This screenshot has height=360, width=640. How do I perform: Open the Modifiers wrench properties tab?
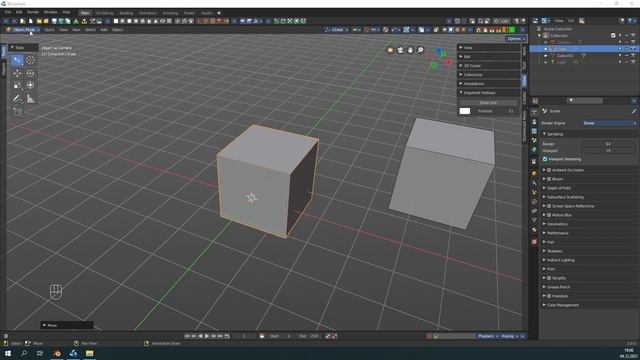(x=534, y=183)
